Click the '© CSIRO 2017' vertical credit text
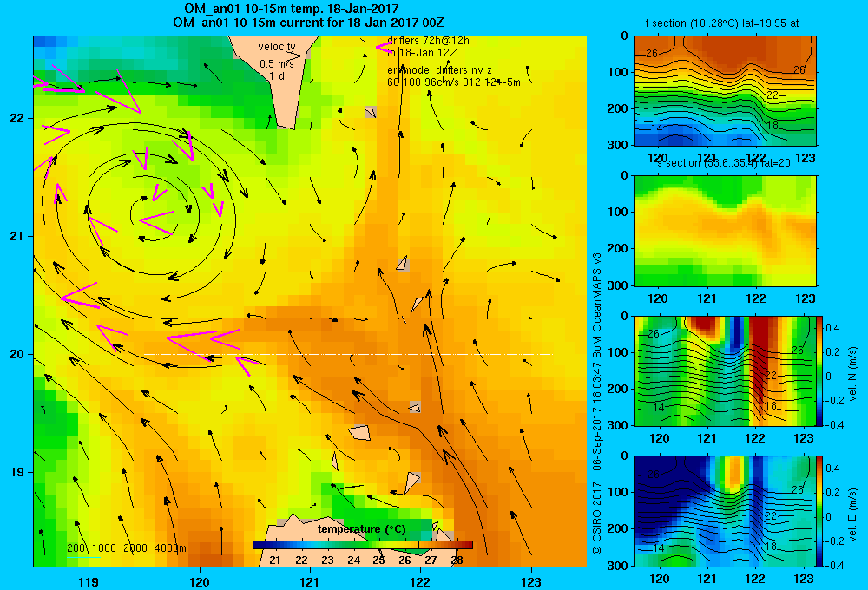Screen dimensions: 868x590 [x=597, y=518]
